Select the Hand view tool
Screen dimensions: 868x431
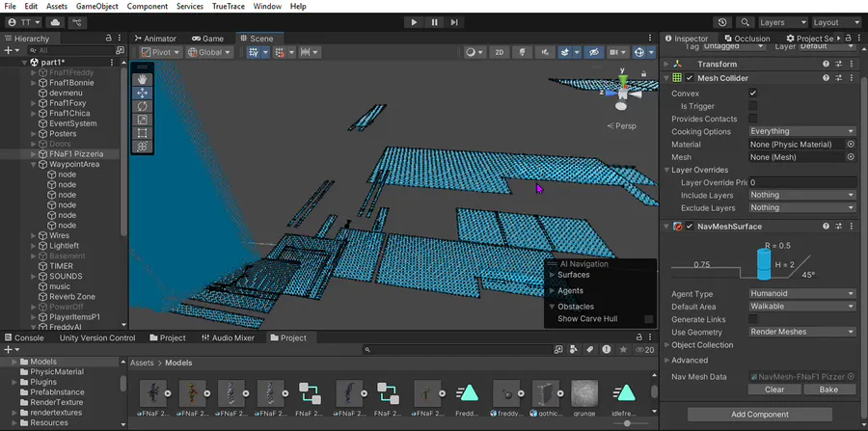pyautogui.click(x=142, y=80)
